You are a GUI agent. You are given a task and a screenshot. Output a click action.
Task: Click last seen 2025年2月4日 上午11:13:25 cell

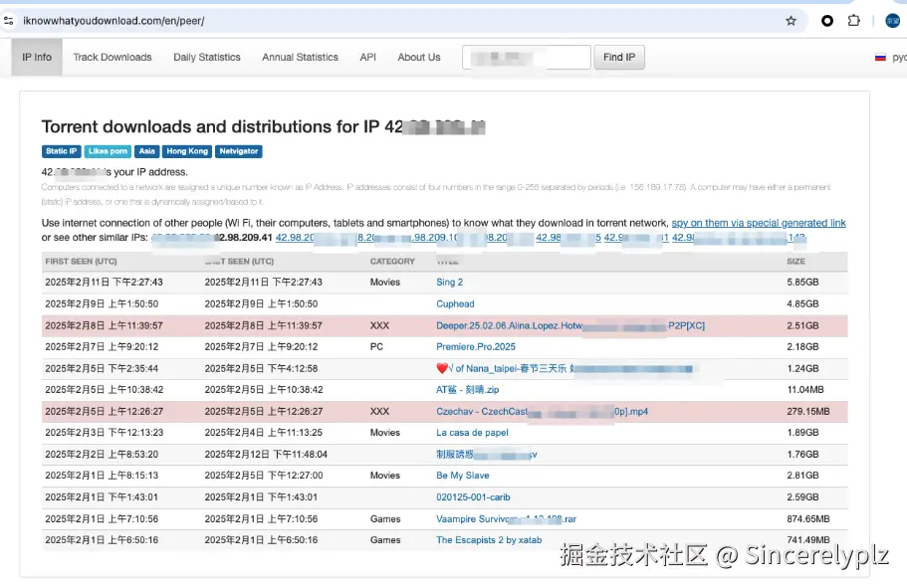[264, 433]
